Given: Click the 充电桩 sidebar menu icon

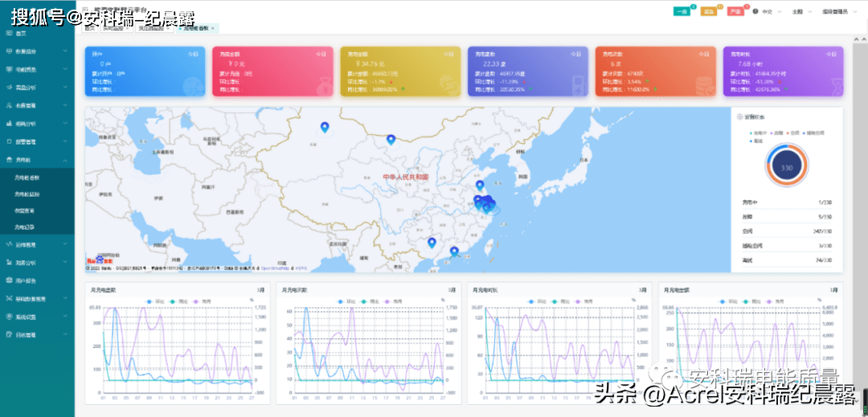Looking at the screenshot, I should point(9,160).
